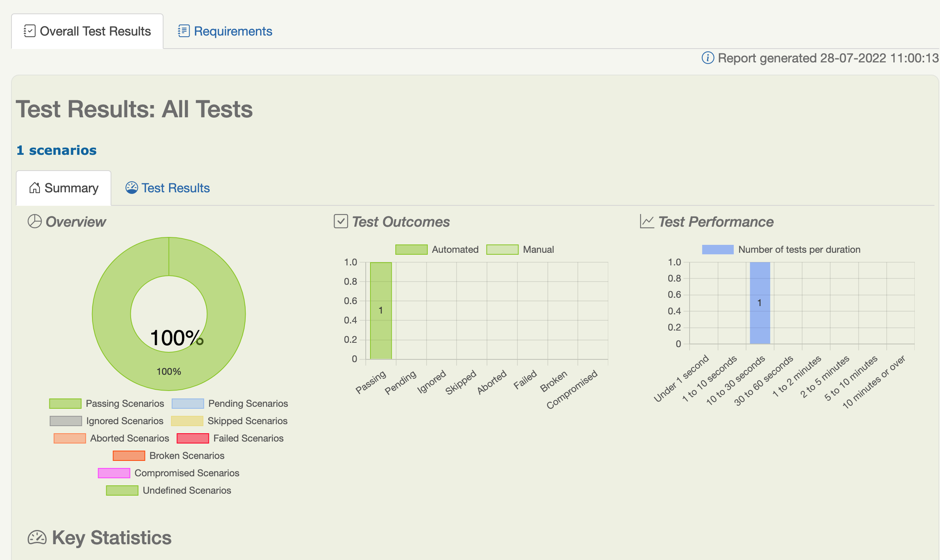Click the report generated info icon
This screenshot has height=560, width=940.
point(707,58)
